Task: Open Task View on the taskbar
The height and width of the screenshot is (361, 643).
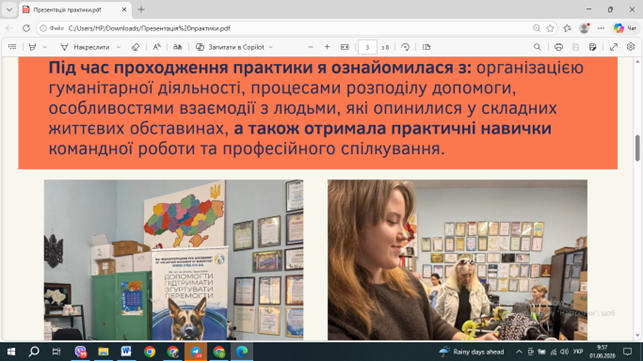Action: pyautogui.click(x=57, y=352)
